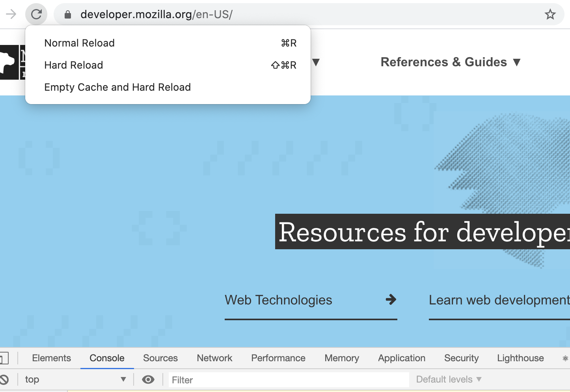Click the React DevTools atom icon
Image resolution: width=570 pixels, height=392 pixels.
(565, 358)
